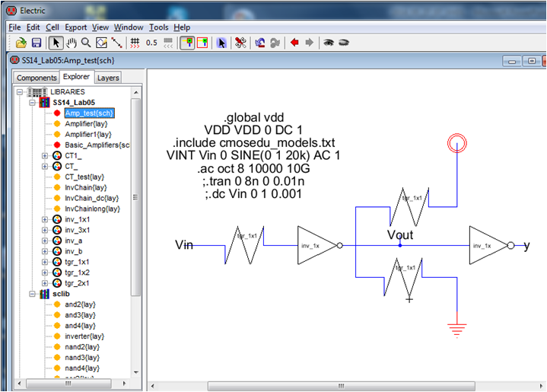Click the Vin input label in schematic

pos(184,244)
